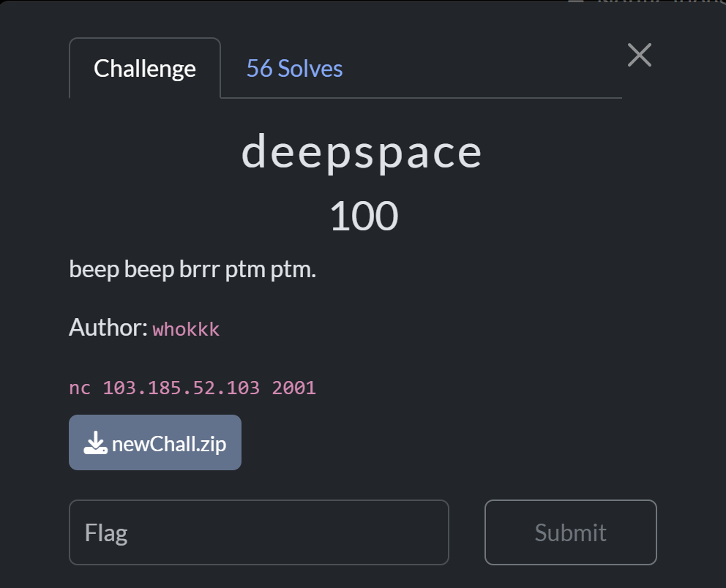Image resolution: width=726 pixels, height=588 pixels.
Task: Click the deepspace challenge title
Action: [362, 152]
